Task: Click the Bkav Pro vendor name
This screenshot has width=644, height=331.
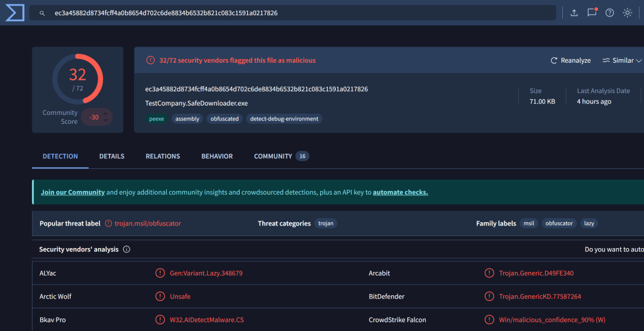Action: click(52, 320)
